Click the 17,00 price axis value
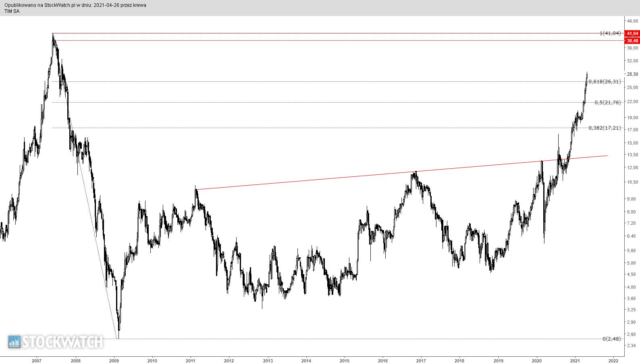Image resolution: width=640 pixels, height=364 pixels. click(x=633, y=130)
